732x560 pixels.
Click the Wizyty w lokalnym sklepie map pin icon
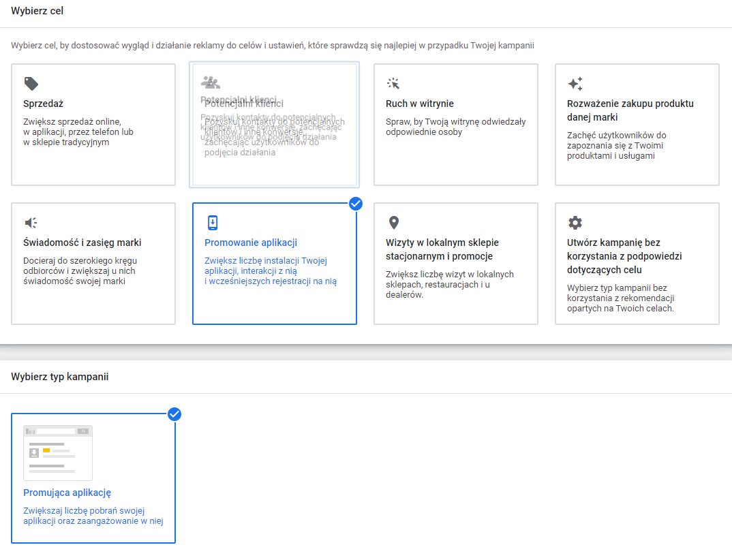pos(393,221)
